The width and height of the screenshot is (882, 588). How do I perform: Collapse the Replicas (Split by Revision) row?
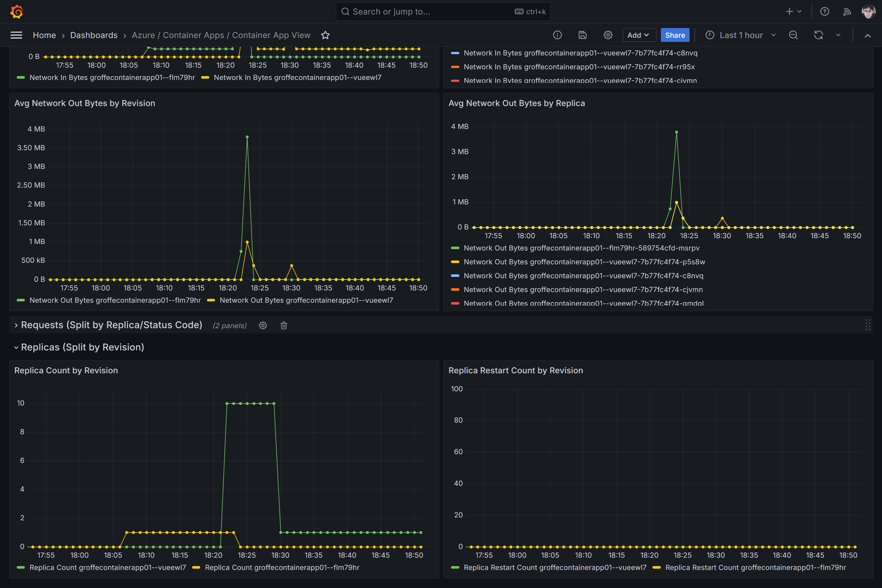point(82,347)
